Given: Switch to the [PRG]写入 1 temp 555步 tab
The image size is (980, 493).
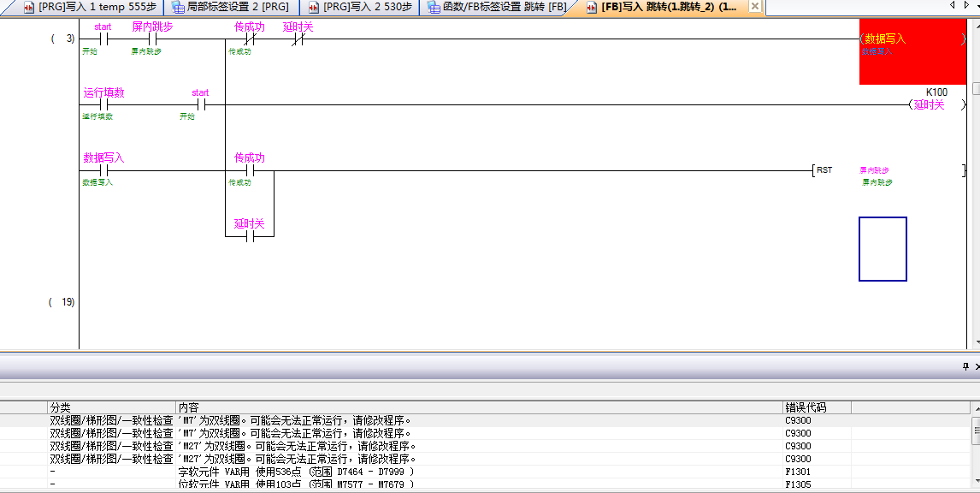Looking at the screenshot, I should (x=91, y=7).
